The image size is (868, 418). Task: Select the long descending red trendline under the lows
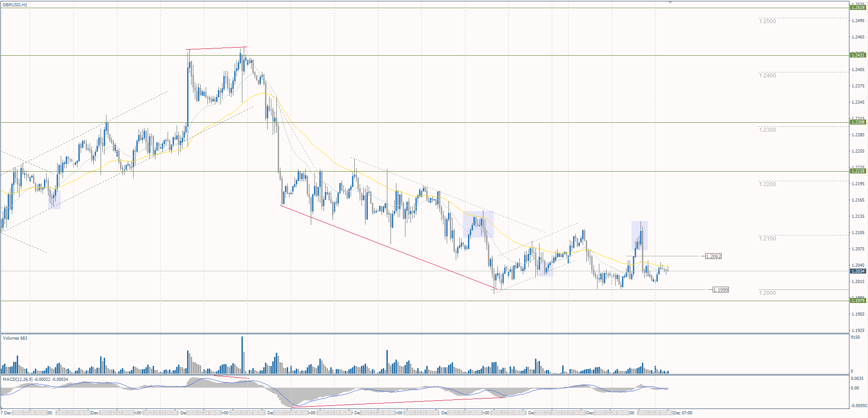tap(389, 247)
